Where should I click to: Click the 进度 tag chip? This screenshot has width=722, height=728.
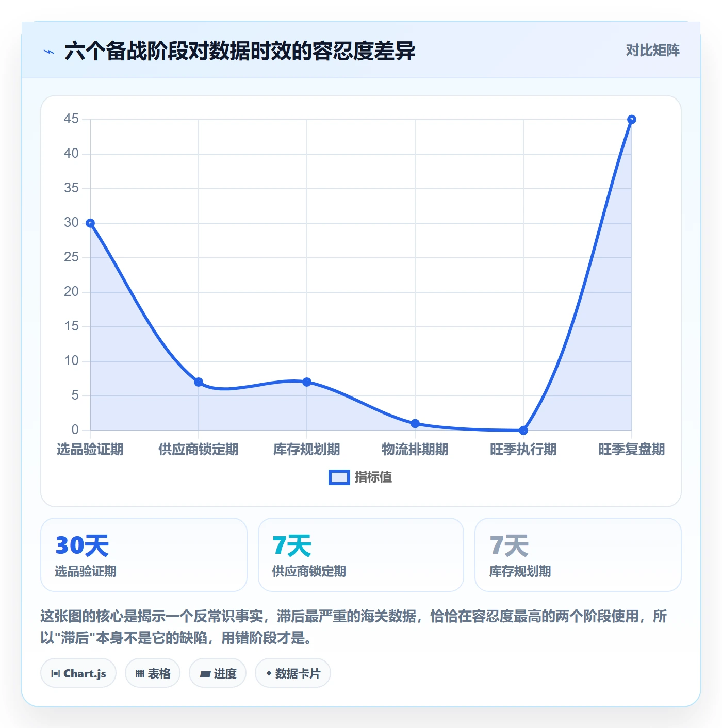pyautogui.click(x=218, y=673)
